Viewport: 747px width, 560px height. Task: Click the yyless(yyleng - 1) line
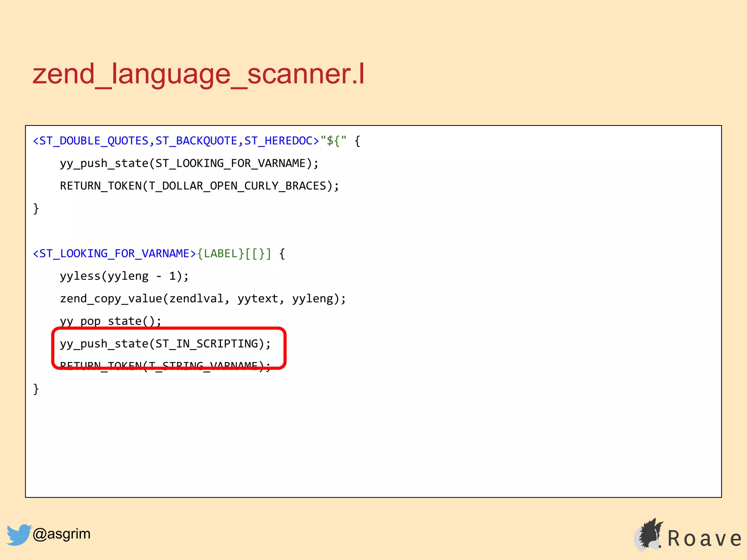click(x=124, y=276)
